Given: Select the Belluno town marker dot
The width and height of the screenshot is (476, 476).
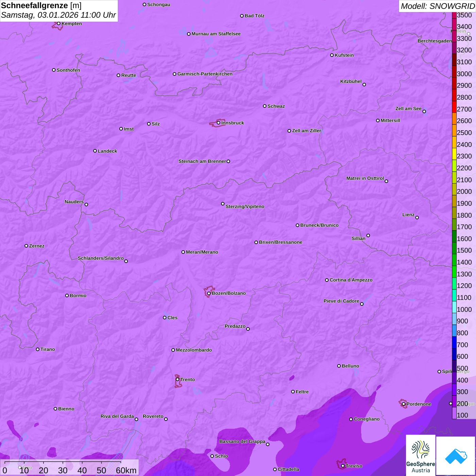Looking at the screenshot, I should [x=339, y=366].
